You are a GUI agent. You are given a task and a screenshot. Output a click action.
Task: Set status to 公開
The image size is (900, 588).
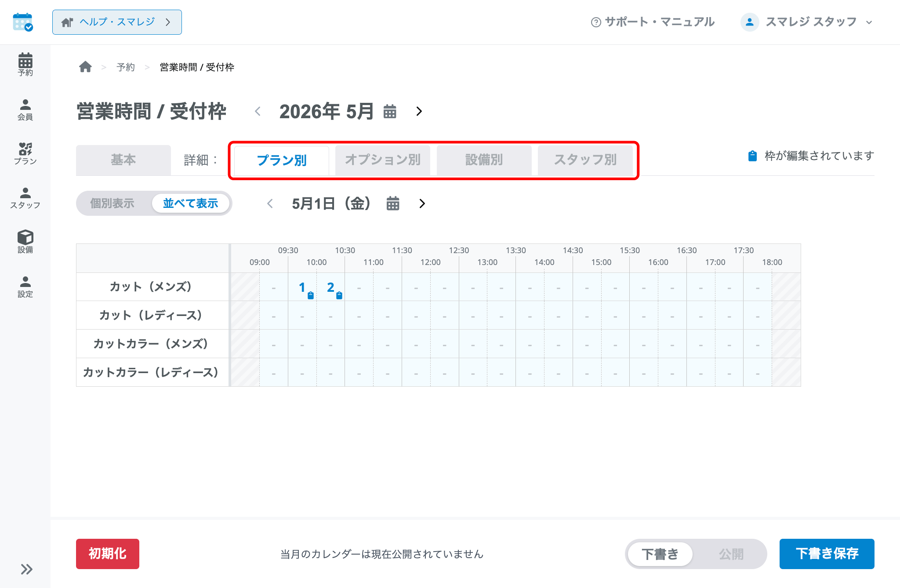pos(731,554)
